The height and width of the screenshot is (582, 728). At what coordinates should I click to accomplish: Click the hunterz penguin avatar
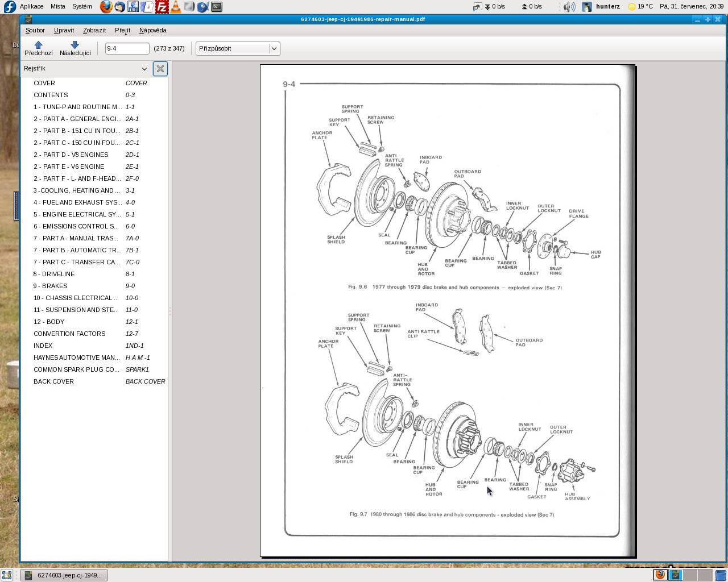click(587, 7)
